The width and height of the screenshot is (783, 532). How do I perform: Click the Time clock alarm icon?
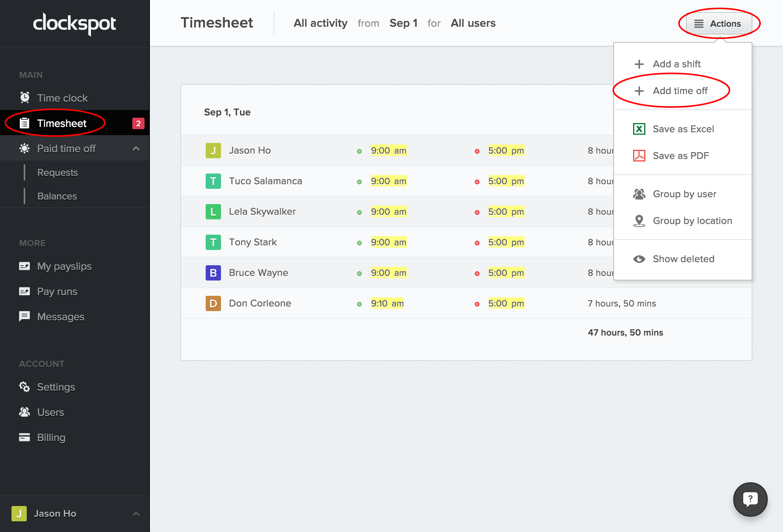(x=25, y=98)
